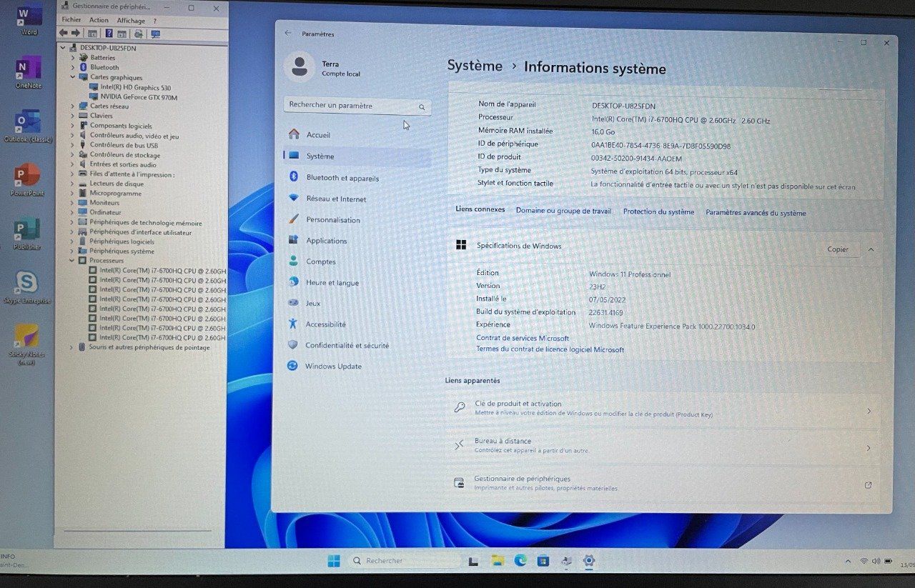Open Confidentialité et sécurité settings
This screenshot has height=588, width=915.
(x=356, y=346)
